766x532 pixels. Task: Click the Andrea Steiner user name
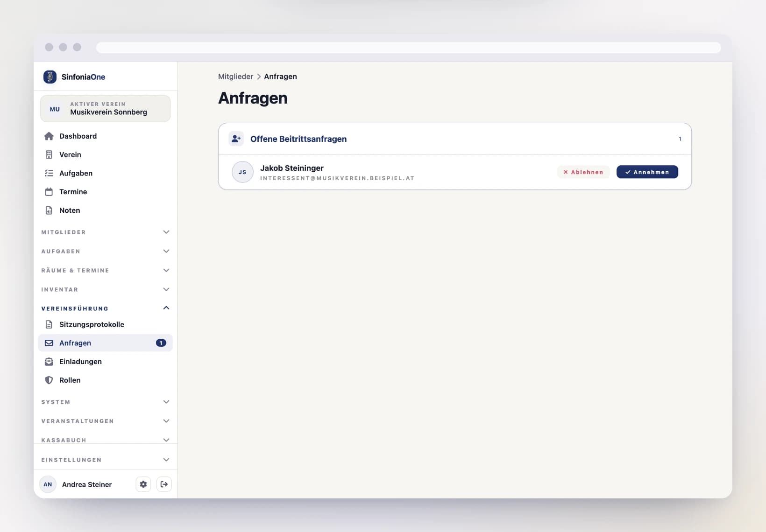pos(87,484)
